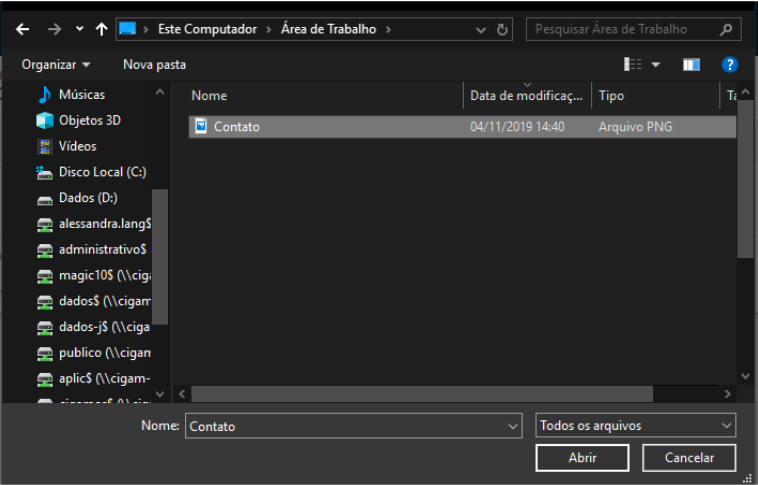Click the publico network drive icon
This screenshot has width=758, height=485.
coord(45,353)
